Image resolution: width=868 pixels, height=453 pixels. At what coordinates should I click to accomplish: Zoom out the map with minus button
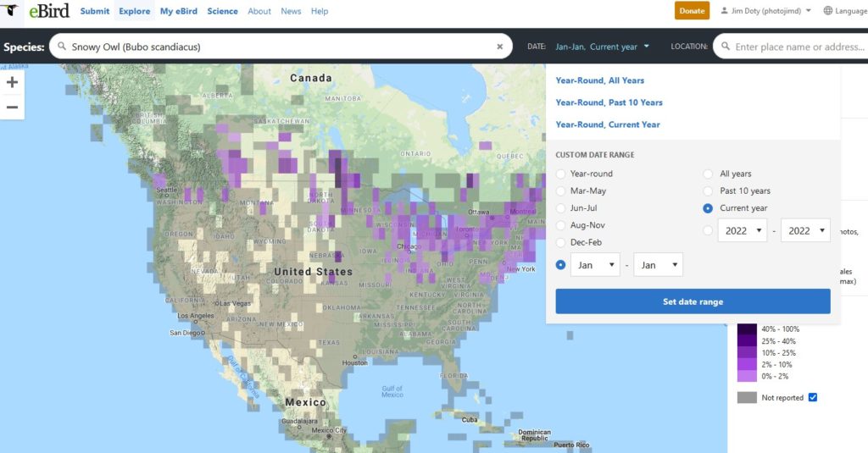pos(12,107)
